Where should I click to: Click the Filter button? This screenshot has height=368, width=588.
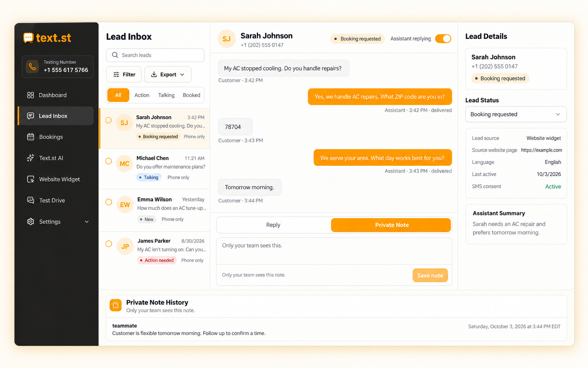[124, 75]
